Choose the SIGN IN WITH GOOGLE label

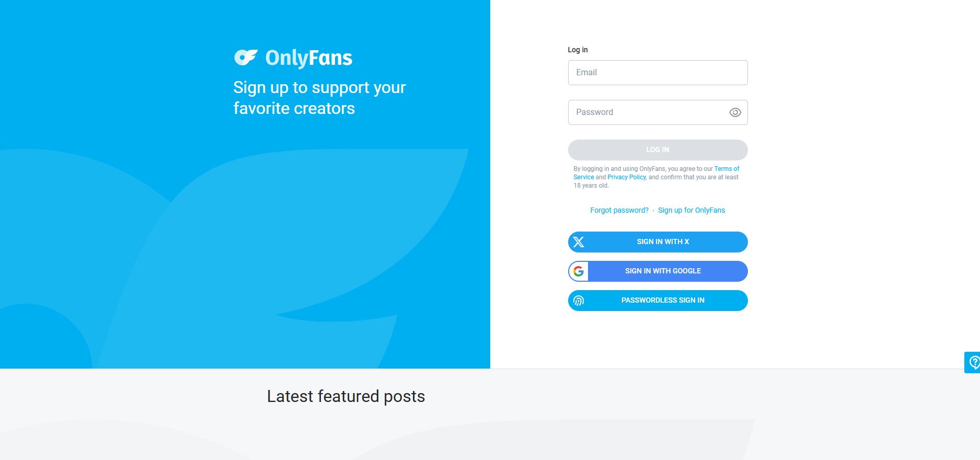pos(663,271)
